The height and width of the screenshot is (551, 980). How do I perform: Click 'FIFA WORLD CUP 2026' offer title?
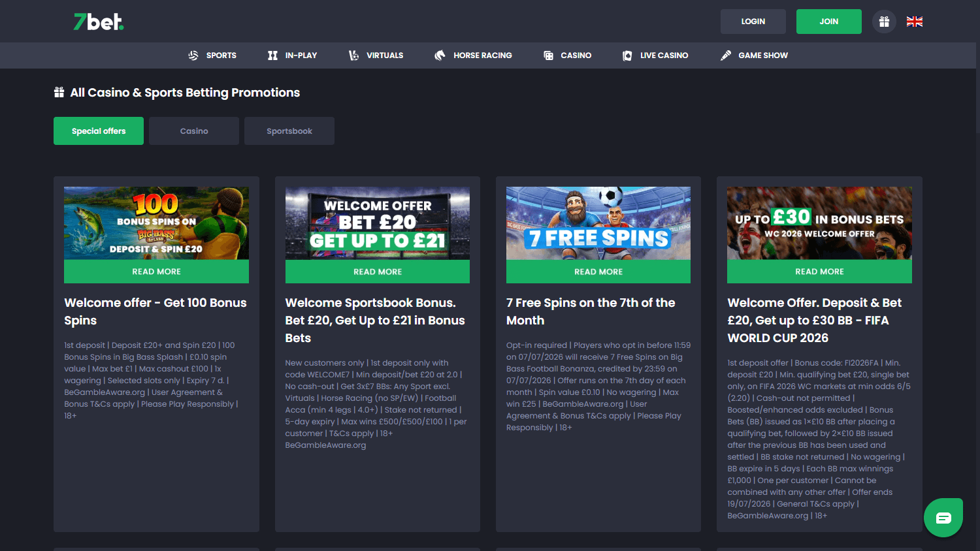pyautogui.click(x=815, y=320)
